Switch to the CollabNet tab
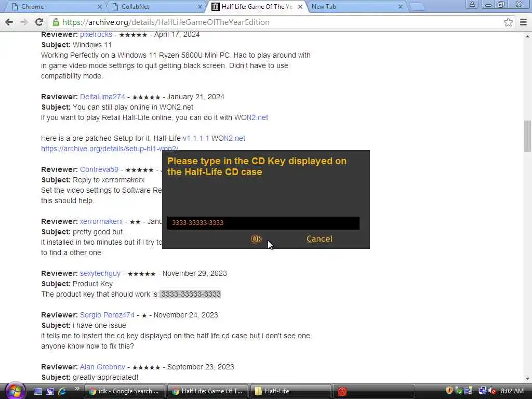 [156, 7]
